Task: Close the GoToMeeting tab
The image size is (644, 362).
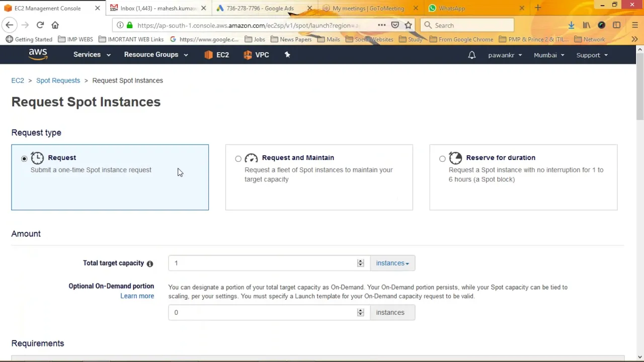Action: point(416,8)
